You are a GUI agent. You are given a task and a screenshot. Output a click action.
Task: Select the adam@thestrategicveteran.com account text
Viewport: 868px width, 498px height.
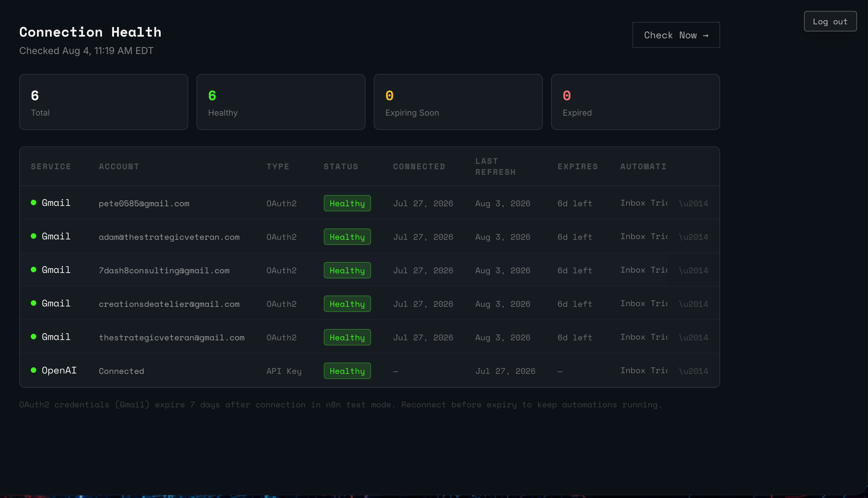pos(169,237)
